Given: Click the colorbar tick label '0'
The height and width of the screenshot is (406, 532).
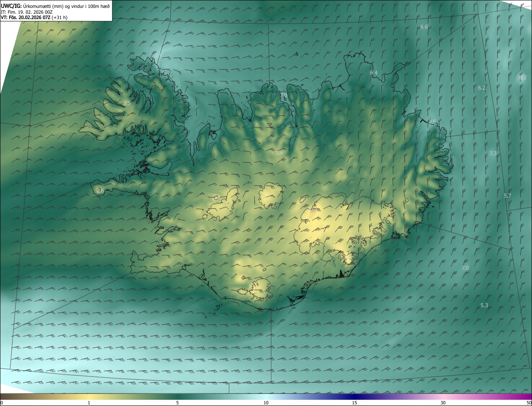Looking at the screenshot, I should tap(2, 403).
